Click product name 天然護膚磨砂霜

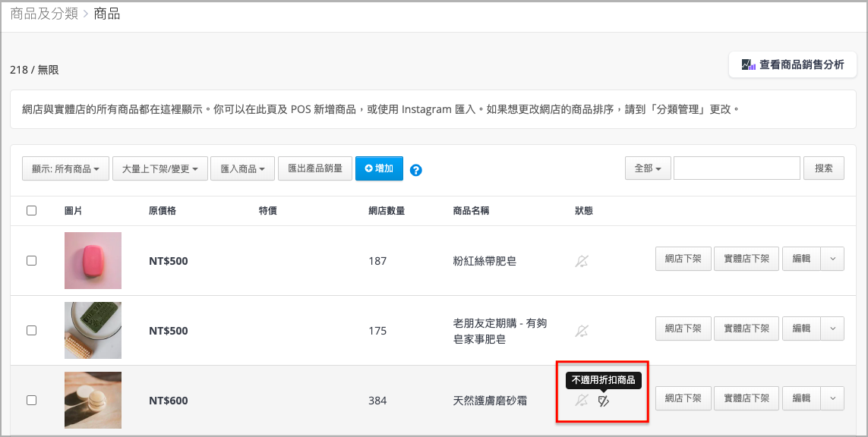490,401
